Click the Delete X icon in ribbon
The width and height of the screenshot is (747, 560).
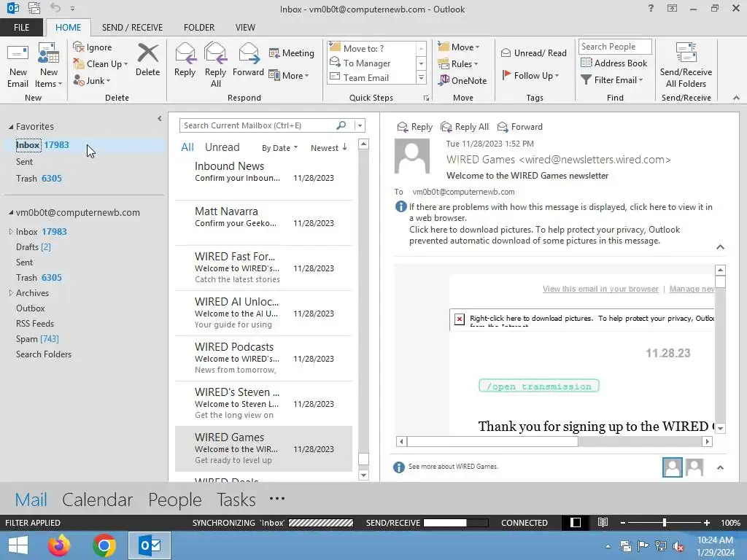coord(147,52)
